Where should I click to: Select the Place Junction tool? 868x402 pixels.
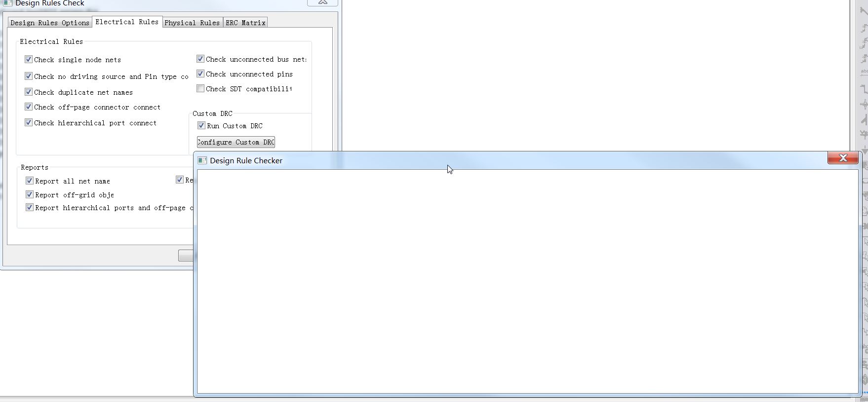click(864, 105)
